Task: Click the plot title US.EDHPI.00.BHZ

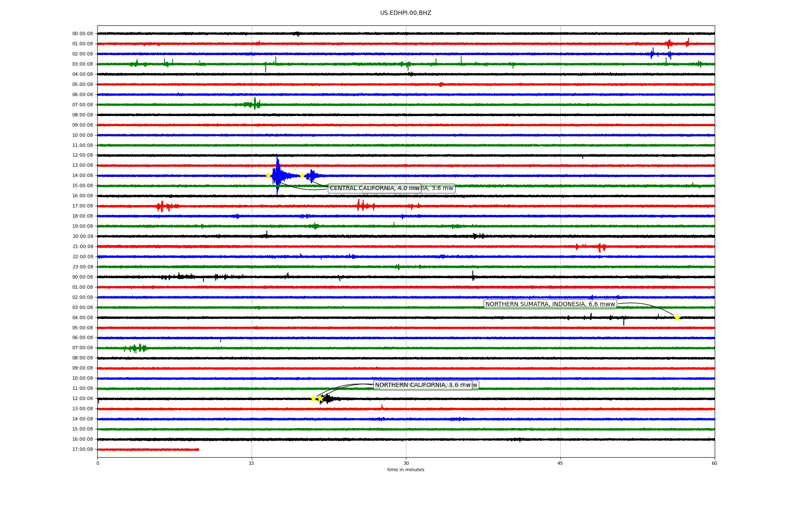Action: 406,13
